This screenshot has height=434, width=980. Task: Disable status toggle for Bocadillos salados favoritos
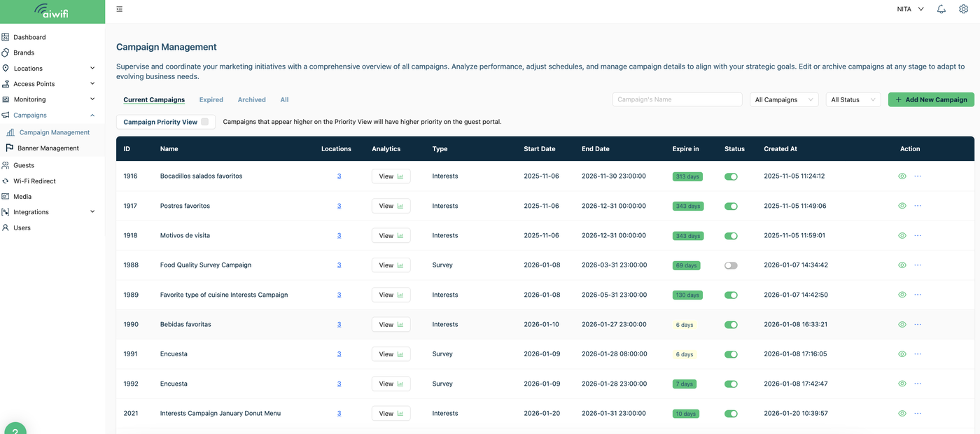[731, 176]
